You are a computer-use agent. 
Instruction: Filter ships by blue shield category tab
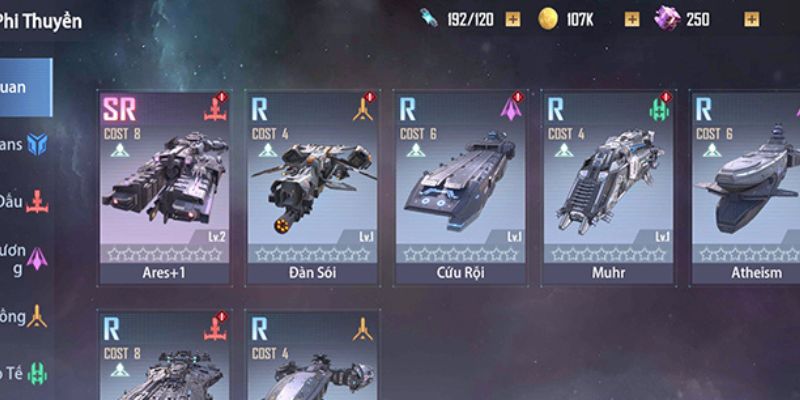25,144
